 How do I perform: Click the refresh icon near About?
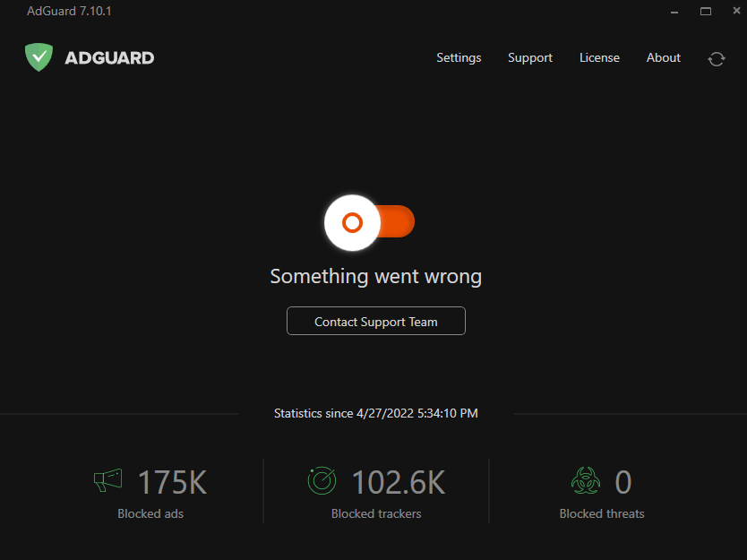[716, 58]
